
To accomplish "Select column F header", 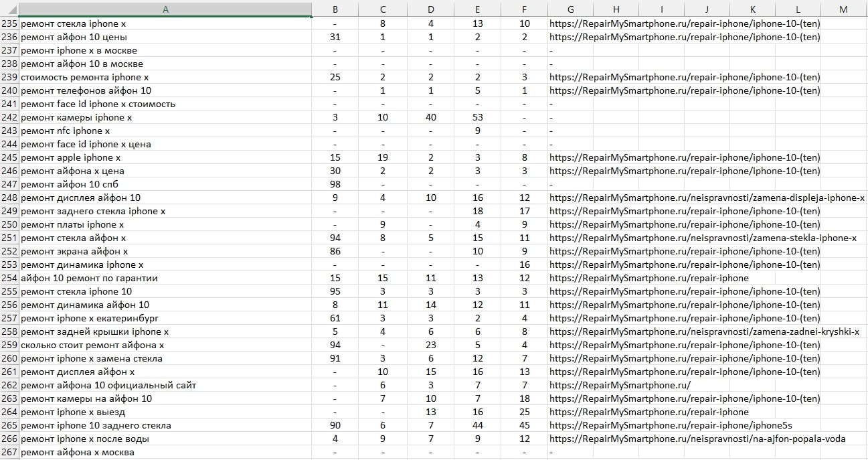I will (x=524, y=9).
